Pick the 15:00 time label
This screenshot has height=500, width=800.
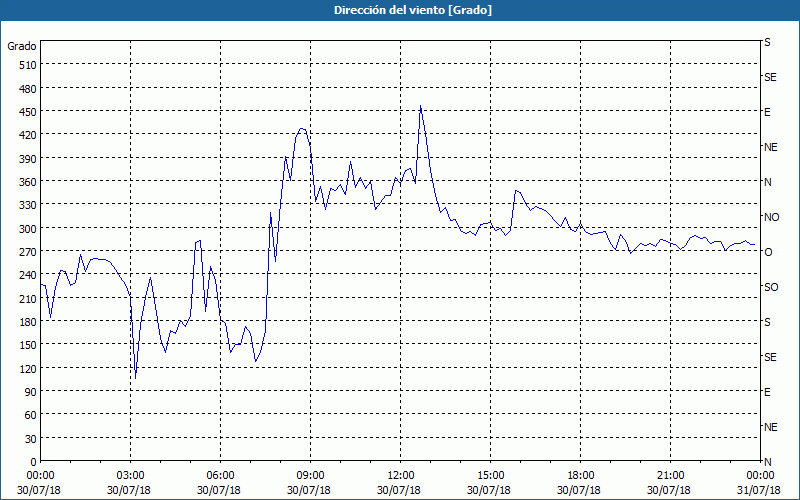[x=490, y=476]
